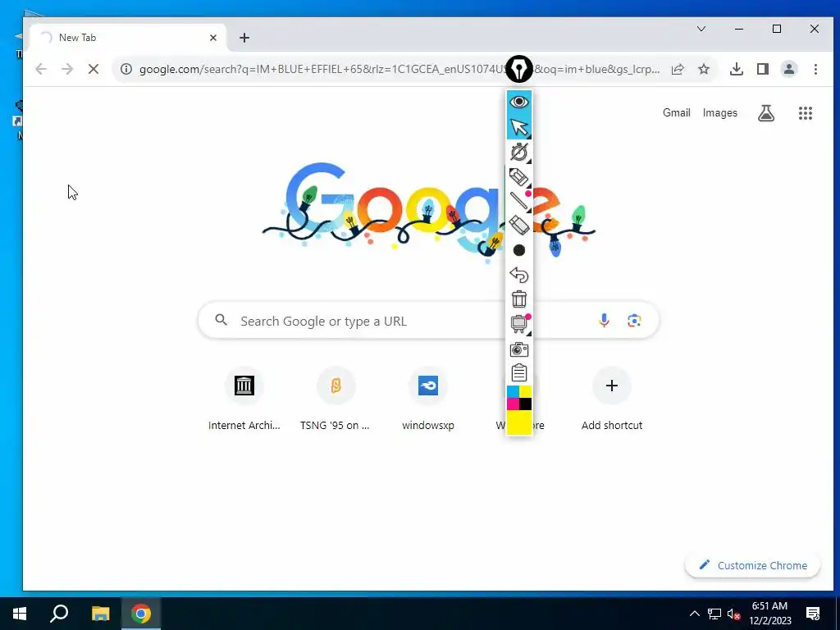This screenshot has width=840, height=630.
Task: Open Gmail link
Action: tap(677, 113)
